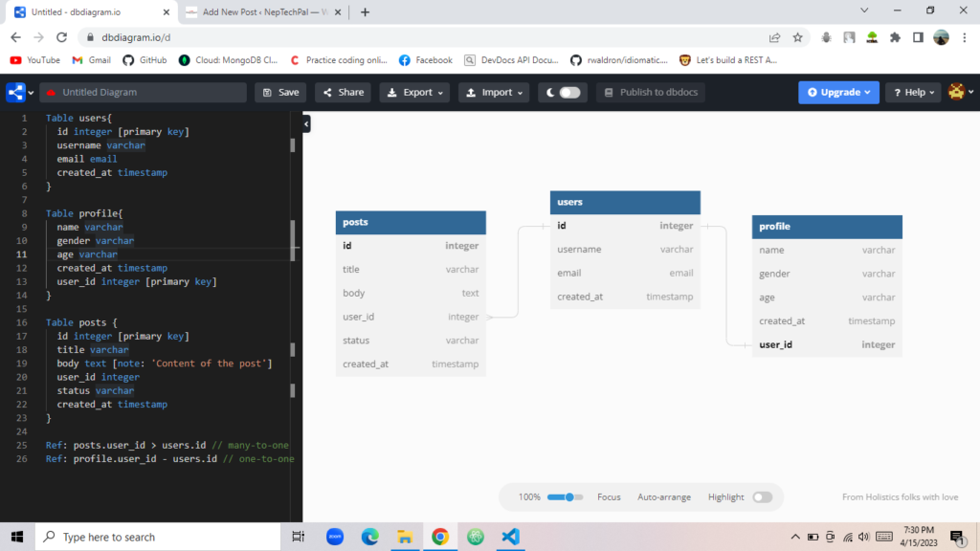The width and height of the screenshot is (980, 551).
Task: Expand the arrow beside the dbdiagram logo
Action: [x=31, y=93]
